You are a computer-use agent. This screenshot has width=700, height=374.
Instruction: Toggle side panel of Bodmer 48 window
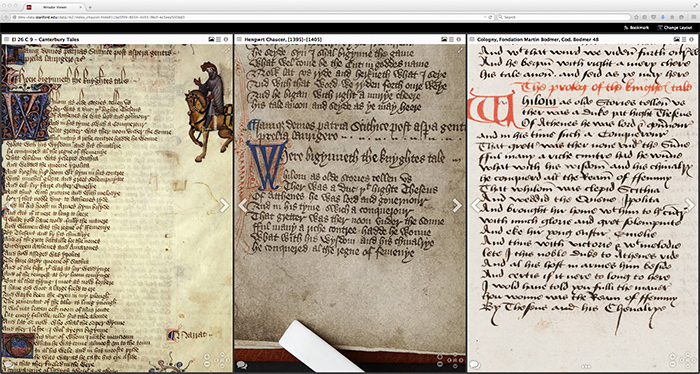coord(472,39)
